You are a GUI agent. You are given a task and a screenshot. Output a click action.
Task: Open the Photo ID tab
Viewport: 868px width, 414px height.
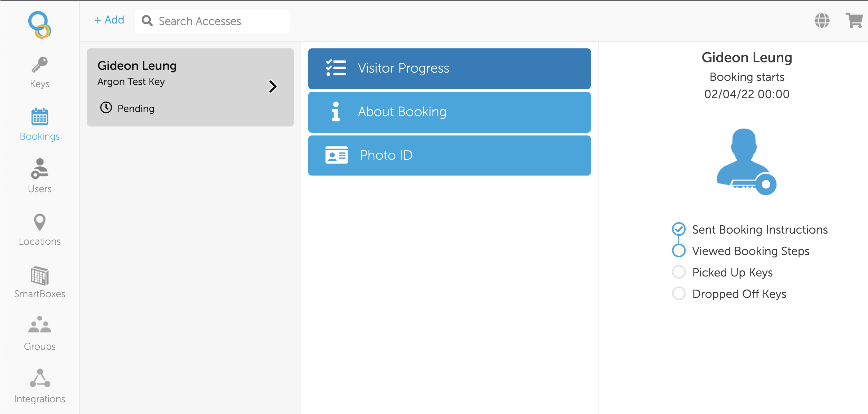[x=449, y=156]
